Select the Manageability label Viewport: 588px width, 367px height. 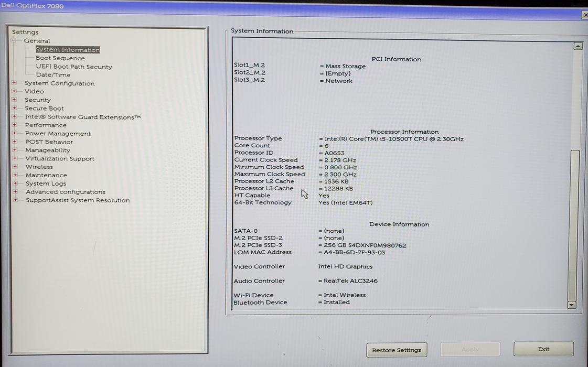pyautogui.click(x=48, y=150)
